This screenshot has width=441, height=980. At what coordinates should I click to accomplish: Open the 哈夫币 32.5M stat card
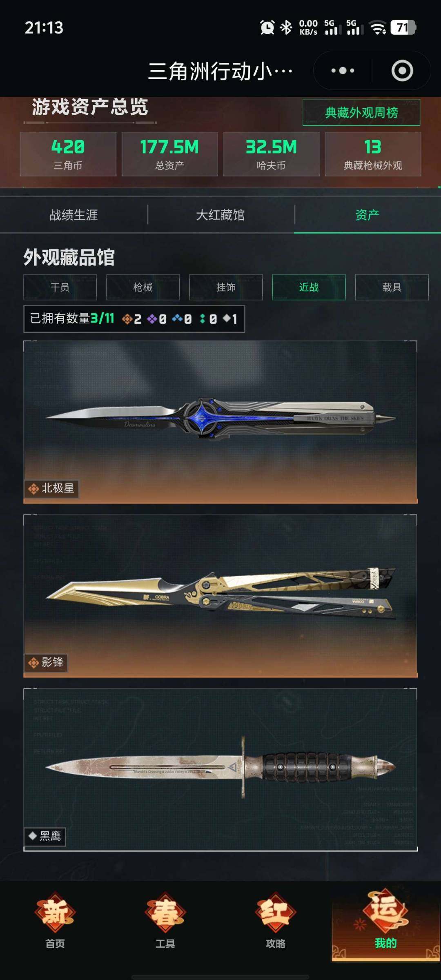click(x=271, y=154)
